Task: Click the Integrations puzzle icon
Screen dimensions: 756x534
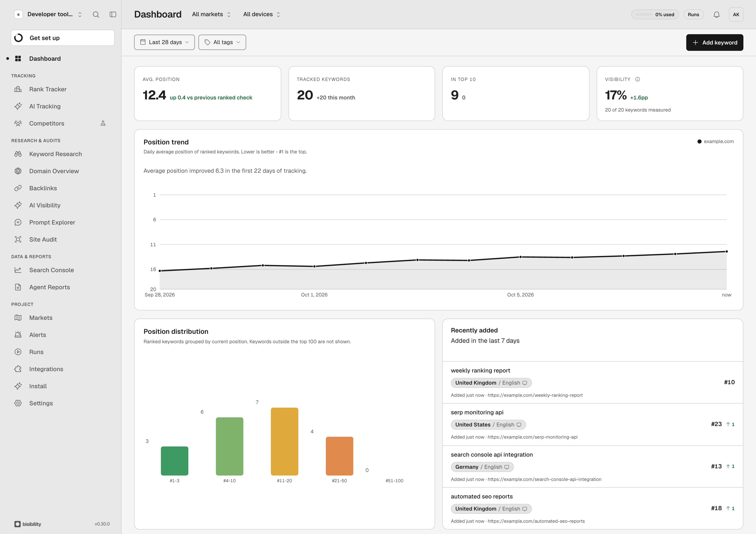Action: (x=18, y=369)
